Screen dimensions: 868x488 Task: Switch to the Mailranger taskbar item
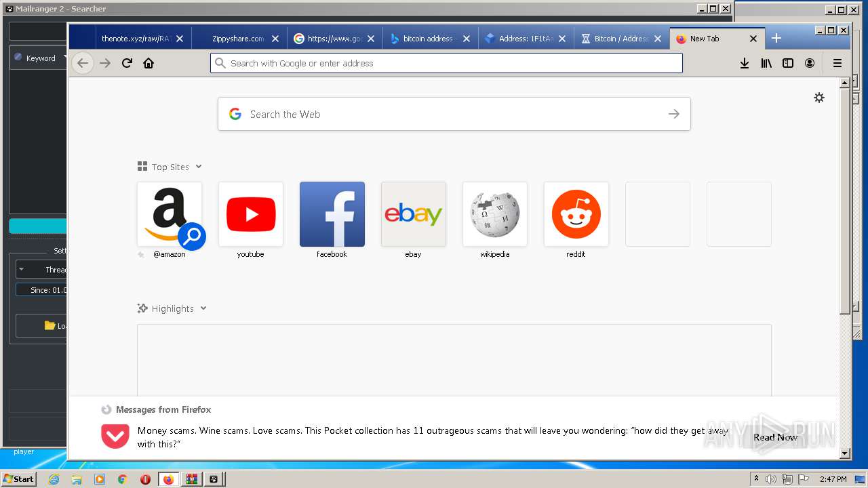click(214, 479)
